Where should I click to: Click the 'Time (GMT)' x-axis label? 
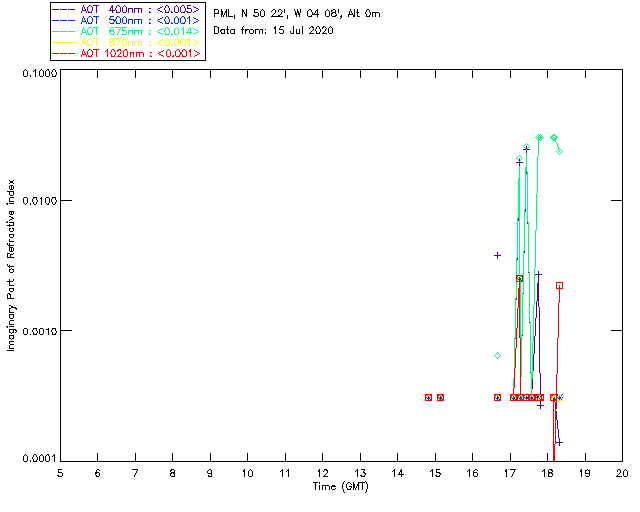(340, 487)
